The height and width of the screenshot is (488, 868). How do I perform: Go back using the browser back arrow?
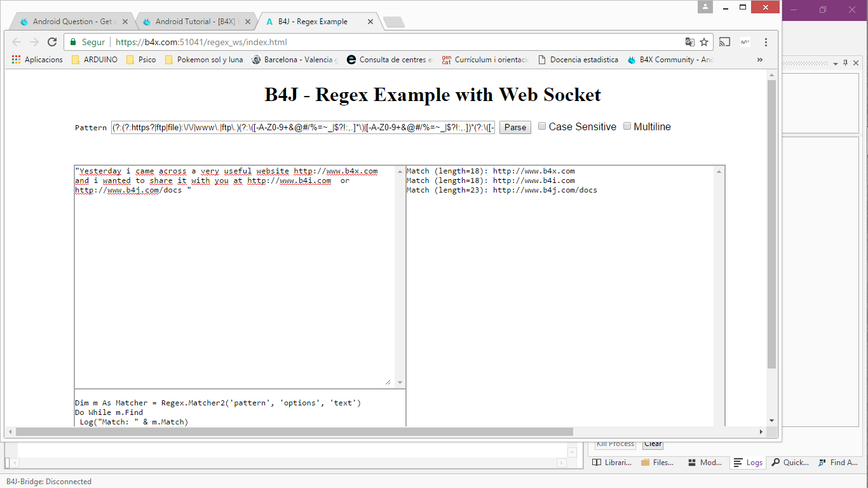click(x=17, y=42)
